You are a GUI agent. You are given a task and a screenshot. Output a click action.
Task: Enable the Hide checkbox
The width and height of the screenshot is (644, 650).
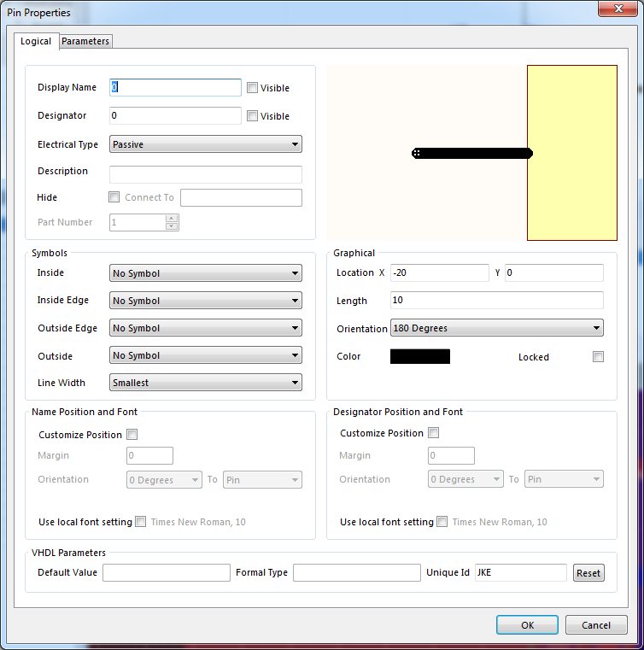(x=114, y=197)
